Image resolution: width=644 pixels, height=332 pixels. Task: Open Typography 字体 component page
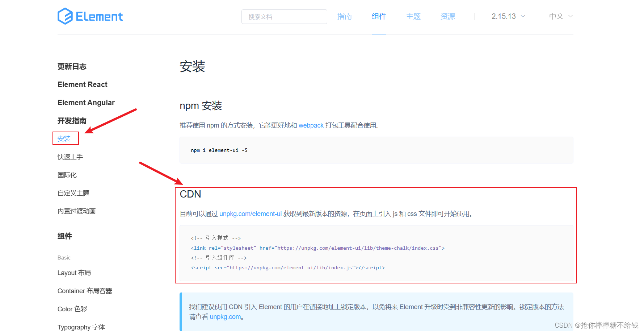(81, 327)
